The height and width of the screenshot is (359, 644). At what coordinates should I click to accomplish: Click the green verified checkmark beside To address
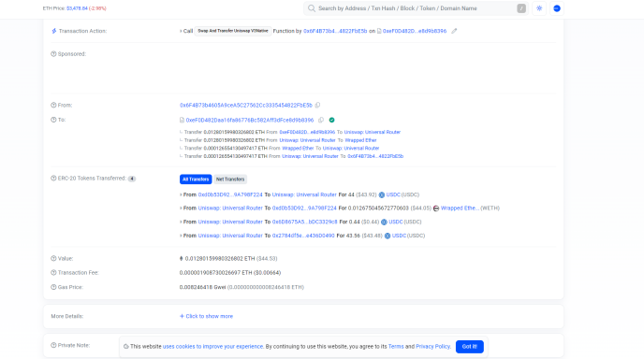pyautogui.click(x=331, y=120)
